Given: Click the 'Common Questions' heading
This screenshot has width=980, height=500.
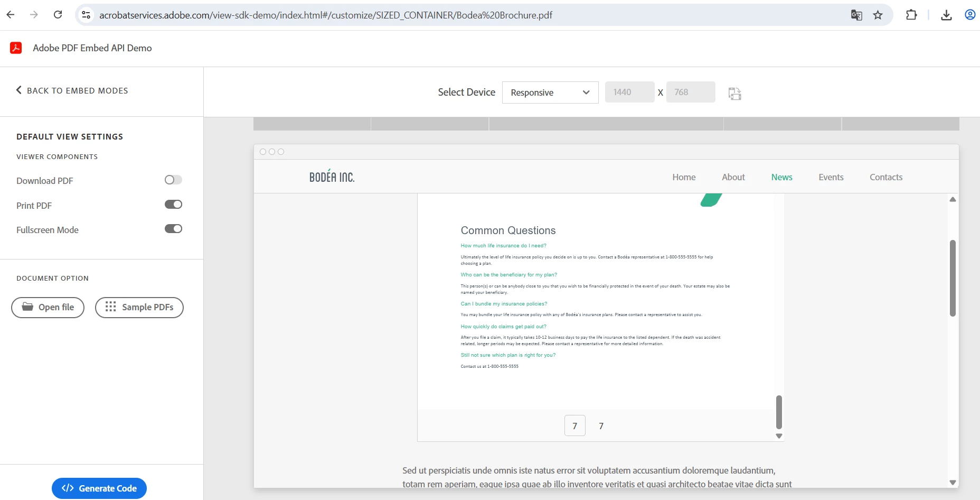Looking at the screenshot, I should (508, 230).
